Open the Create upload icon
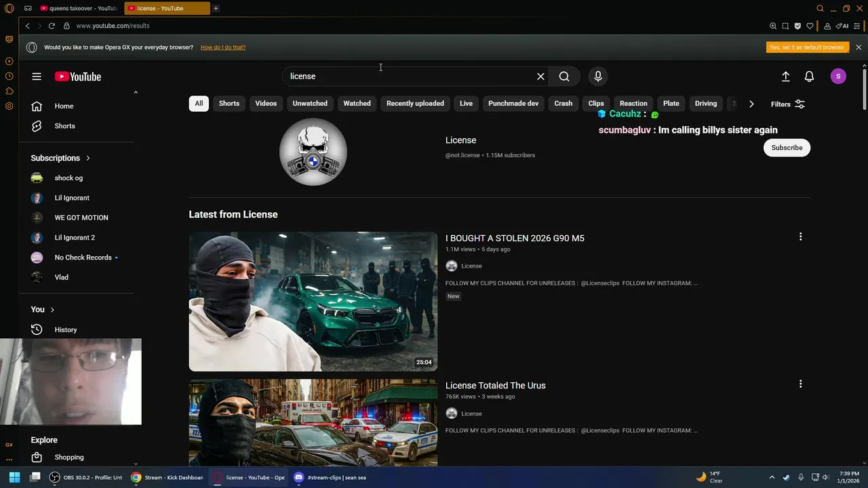 coord(785,77)
